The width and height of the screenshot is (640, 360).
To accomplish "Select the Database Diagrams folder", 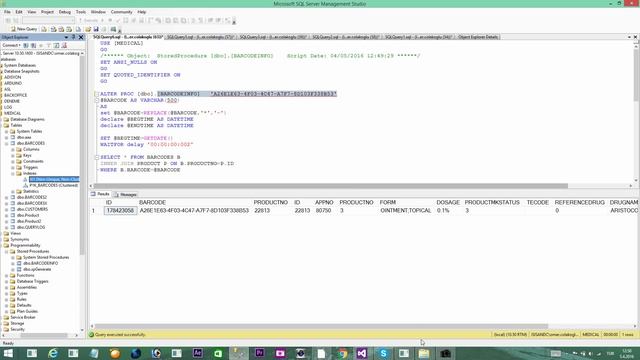I will click(x=27, y=119).
